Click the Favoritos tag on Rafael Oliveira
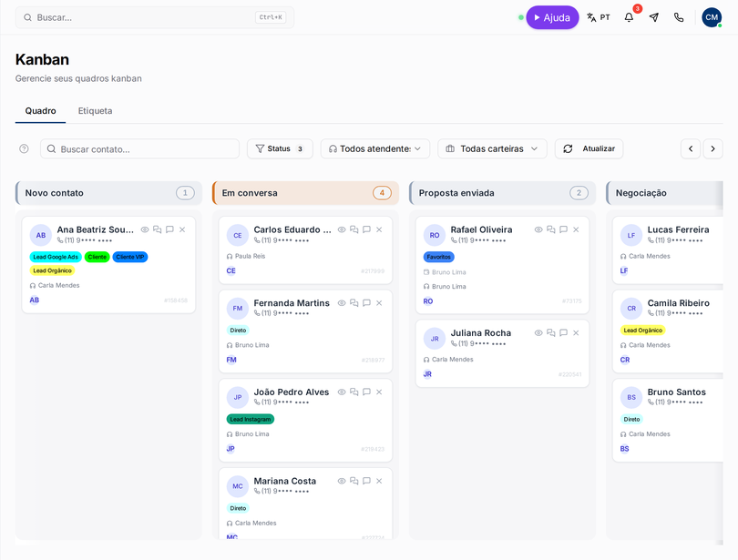The height and width of the screenshot is (560, 738). [x=438, y=257]
